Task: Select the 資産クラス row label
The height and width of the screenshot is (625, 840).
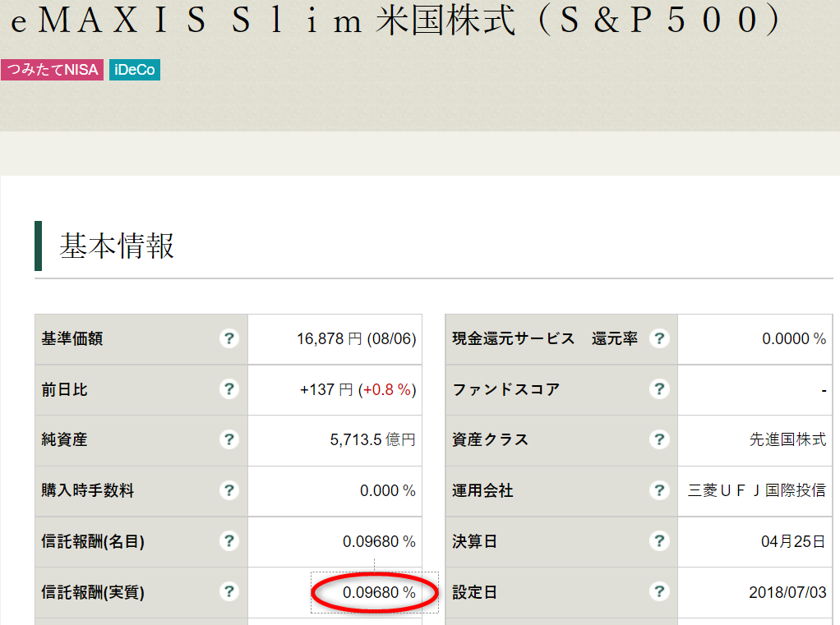Action: pyautogui.click(x=491, y=440)
